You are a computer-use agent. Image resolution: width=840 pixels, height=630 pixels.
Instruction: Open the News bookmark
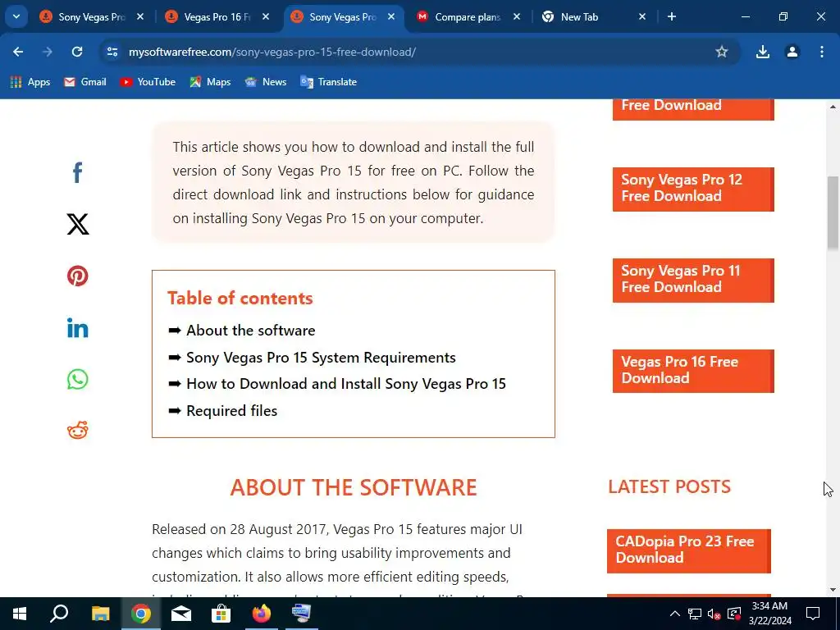[266, 82]
